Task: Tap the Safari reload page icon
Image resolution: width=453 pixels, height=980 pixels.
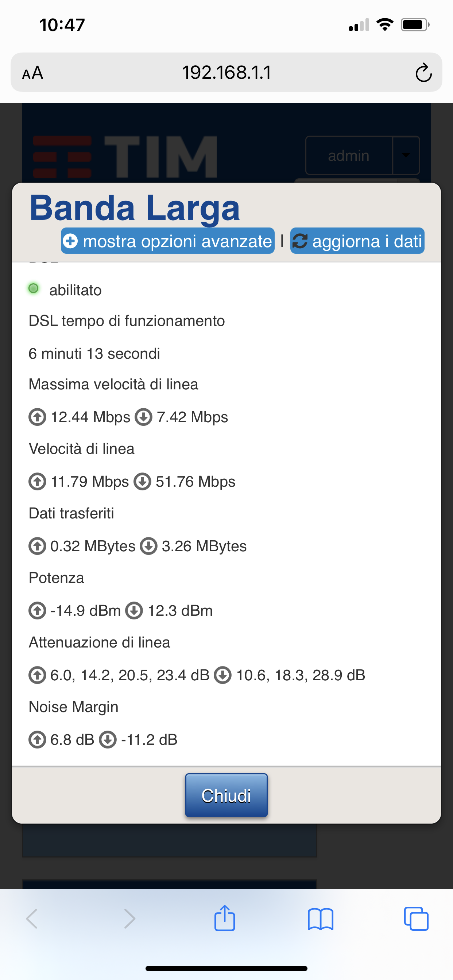Action: click(423, 73)
